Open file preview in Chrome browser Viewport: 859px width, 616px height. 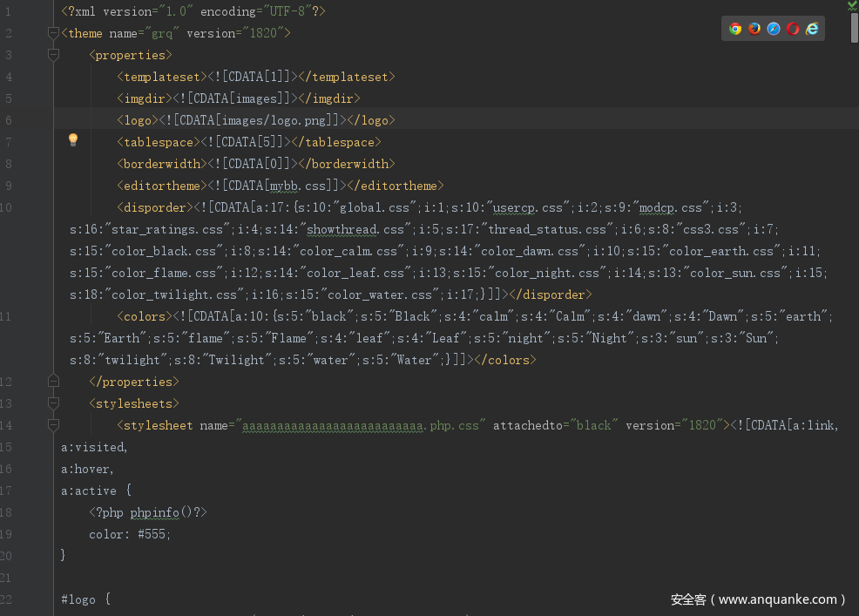[735, 29]
